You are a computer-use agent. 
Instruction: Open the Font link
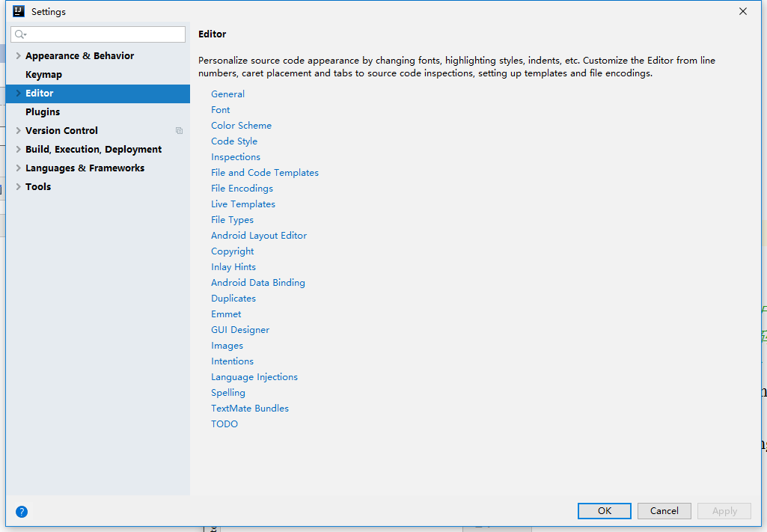click(x=220, y=109)
